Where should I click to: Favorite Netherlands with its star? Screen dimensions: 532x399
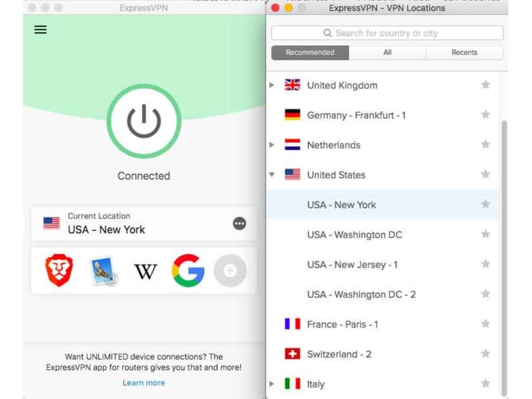tap(486, 144)
